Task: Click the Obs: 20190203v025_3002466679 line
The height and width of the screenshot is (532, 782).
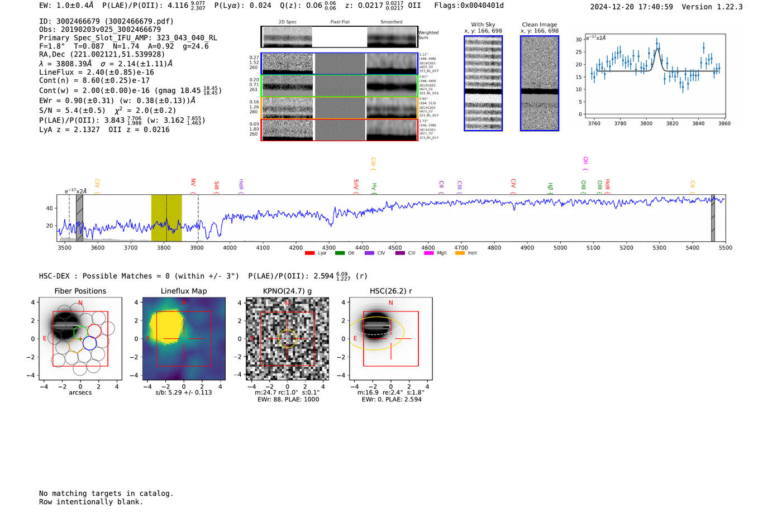Action: [x=100, y=30]
